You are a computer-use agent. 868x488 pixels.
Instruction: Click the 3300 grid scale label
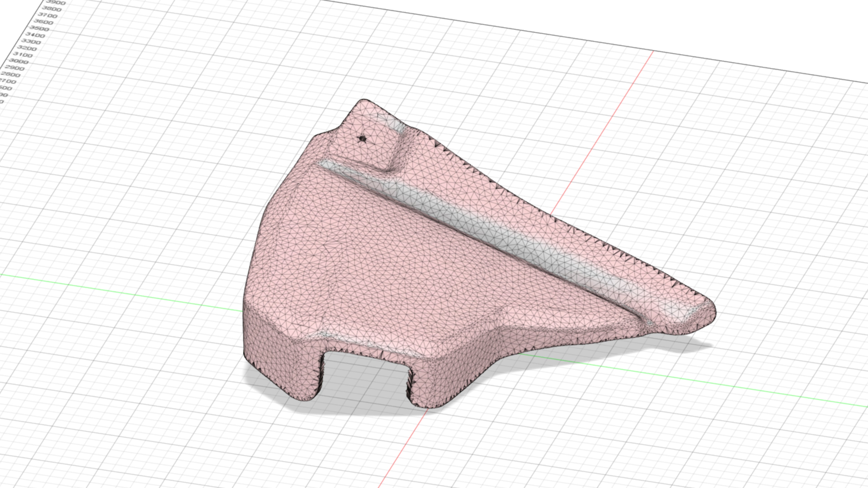click(31, 42)
